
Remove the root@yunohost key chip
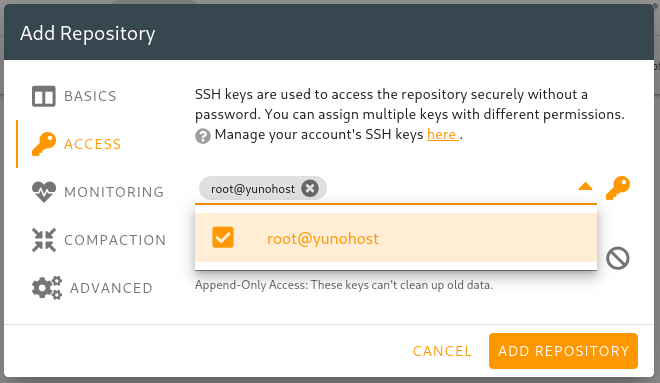click(x=310, y=188)
